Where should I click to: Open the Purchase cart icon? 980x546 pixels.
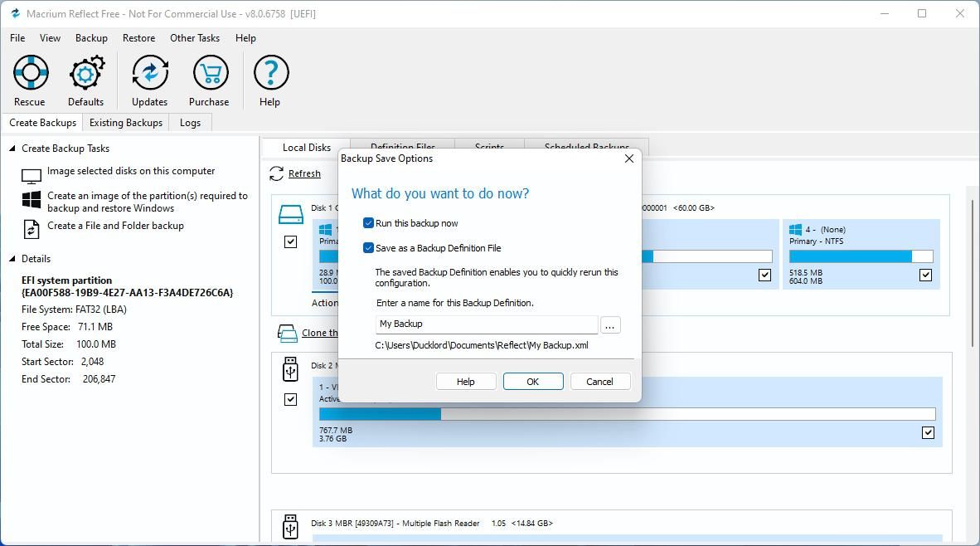pos(210,72)
